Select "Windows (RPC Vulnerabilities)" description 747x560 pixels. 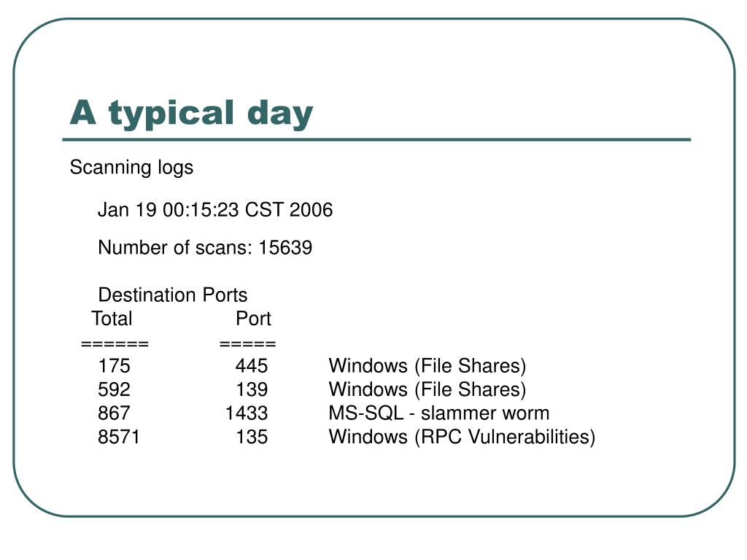[x=462, y=437]
